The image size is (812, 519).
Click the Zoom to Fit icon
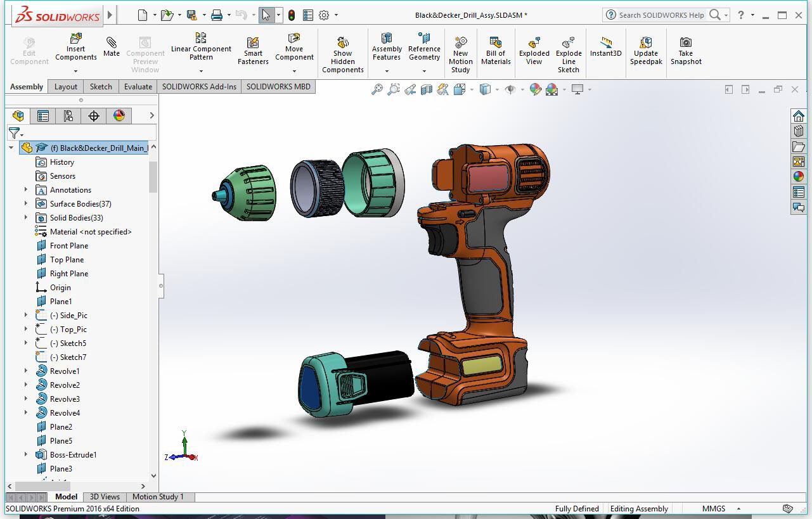tap(377, 89)
